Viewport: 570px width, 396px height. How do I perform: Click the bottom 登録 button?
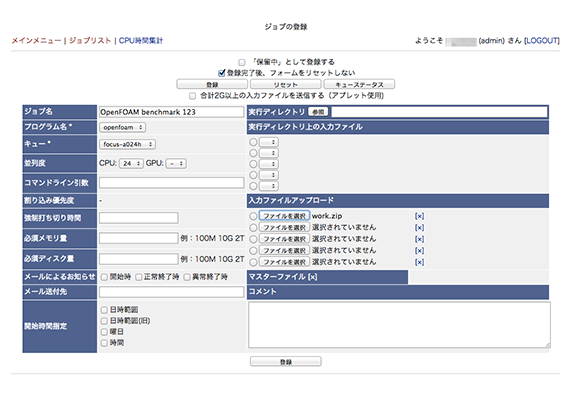[286, 362]
